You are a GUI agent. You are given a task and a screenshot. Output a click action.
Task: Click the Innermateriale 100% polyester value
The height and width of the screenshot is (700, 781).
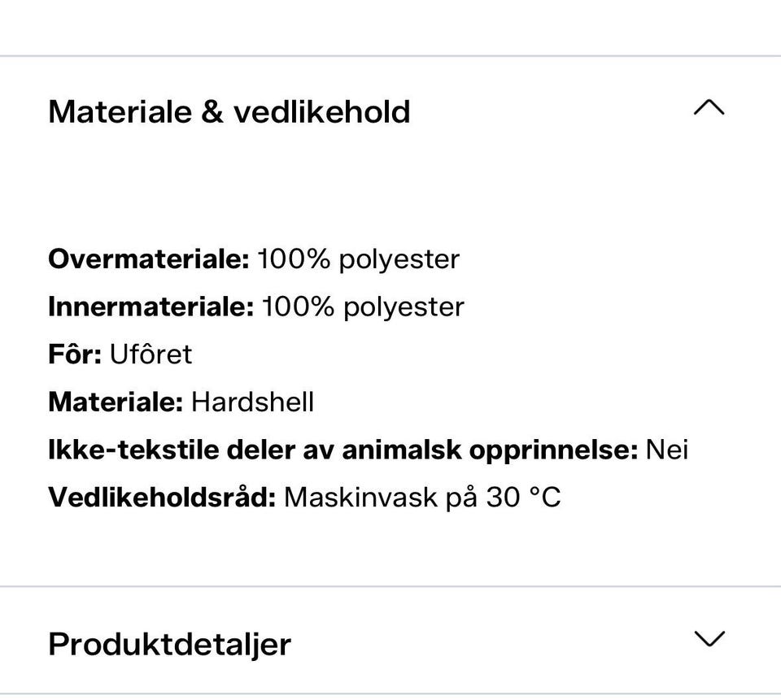coord(363,307)
